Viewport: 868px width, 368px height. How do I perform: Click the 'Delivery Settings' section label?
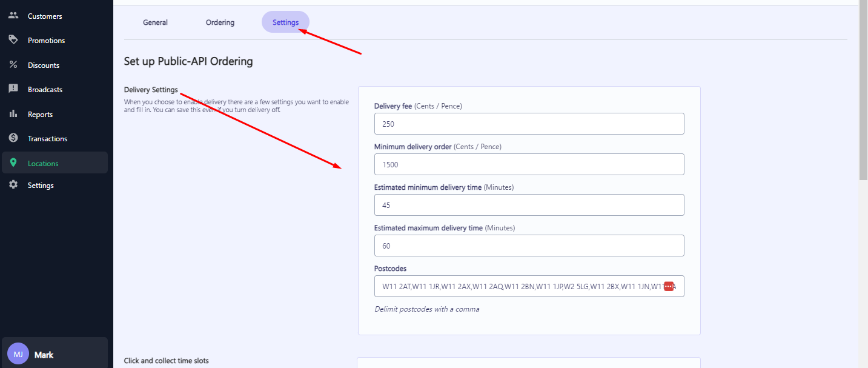[x=151, y=90]
